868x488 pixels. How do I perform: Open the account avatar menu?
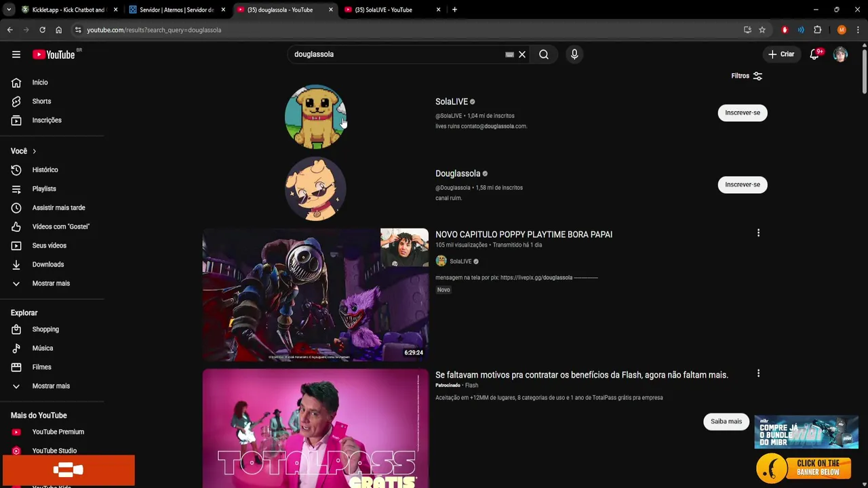tap(840, 54)
